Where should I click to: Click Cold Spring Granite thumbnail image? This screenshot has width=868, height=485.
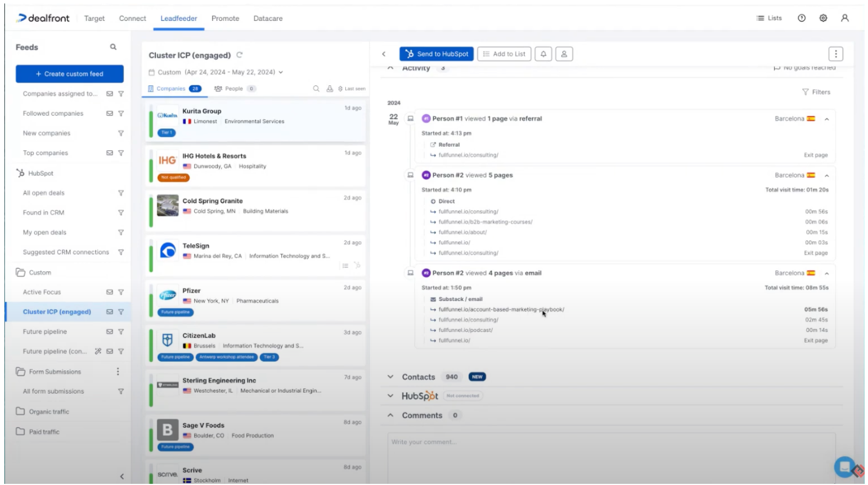click(x=168, y=206)
